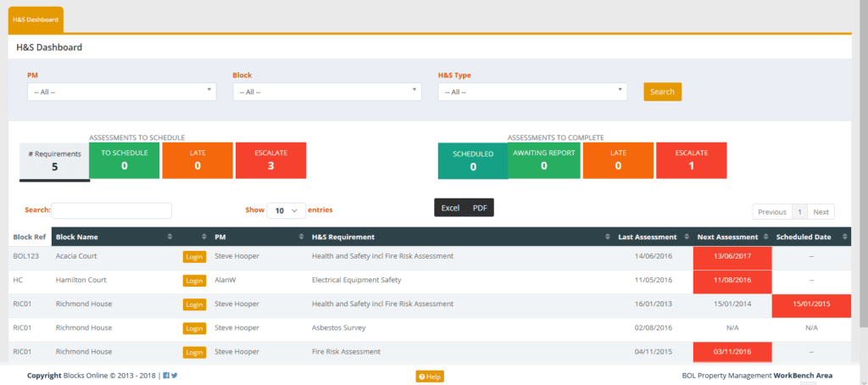The image size is (868, 385).
Task: Select red Escalate tile under Assessments to Schedule
Action: tap(270, 159)
